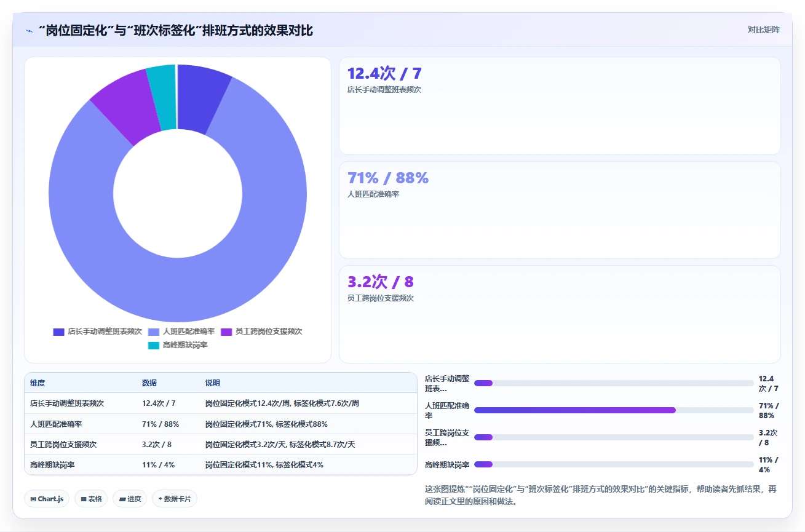
Task: Click the 表格 tag chip
Action: coord(92,499)
